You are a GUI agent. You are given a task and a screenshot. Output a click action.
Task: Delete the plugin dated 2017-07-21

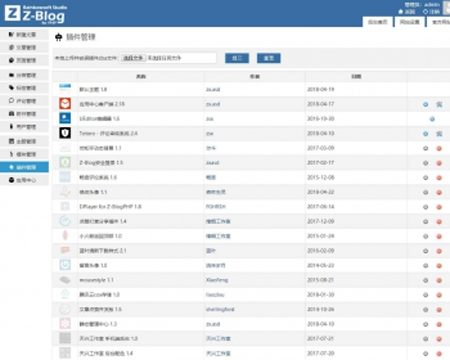pos(439,339)
